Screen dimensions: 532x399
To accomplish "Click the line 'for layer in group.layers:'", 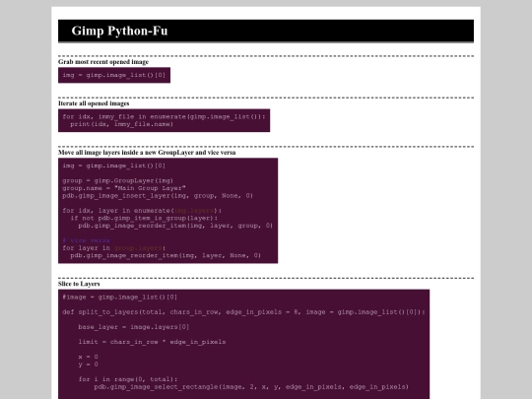I will 113,247.
